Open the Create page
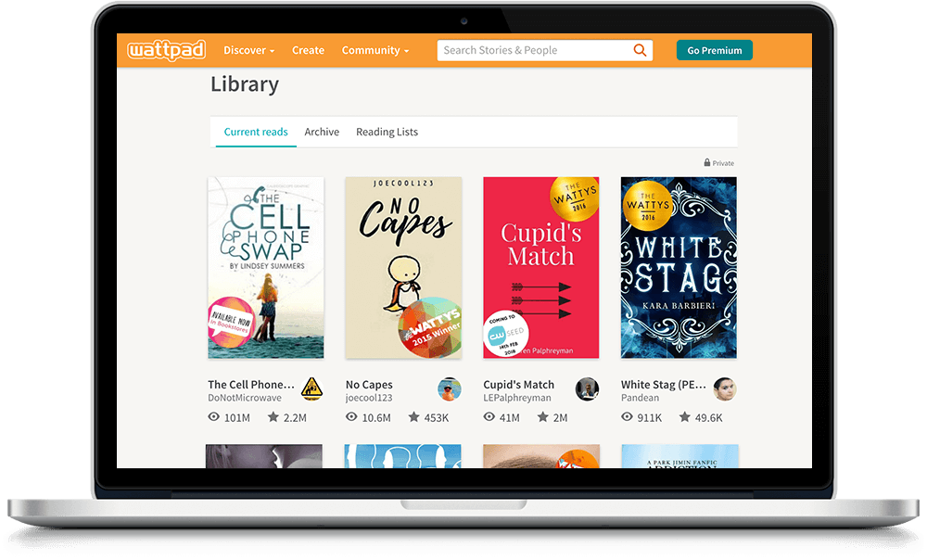927x560 pixels. [308, 50]
